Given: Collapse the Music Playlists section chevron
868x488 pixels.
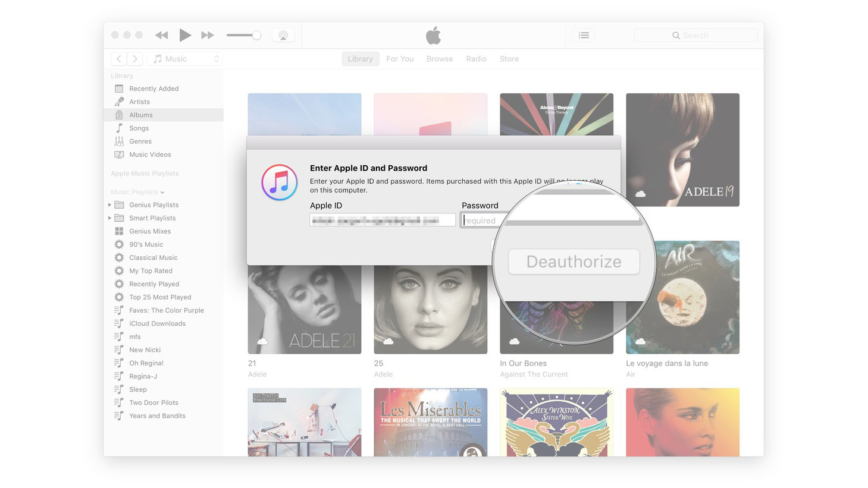Looking at the screenshot, I should 162,192.
